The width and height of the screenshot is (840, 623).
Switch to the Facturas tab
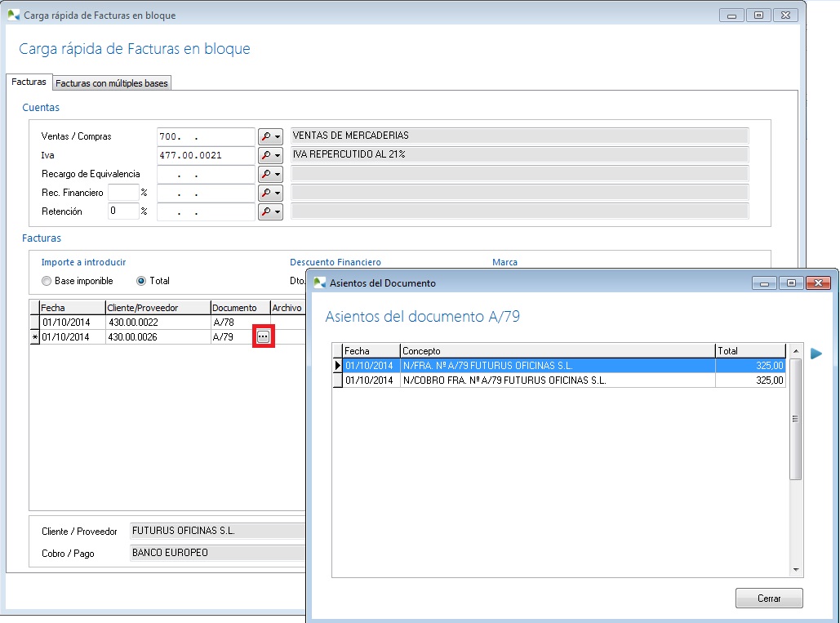pos(29,82)
